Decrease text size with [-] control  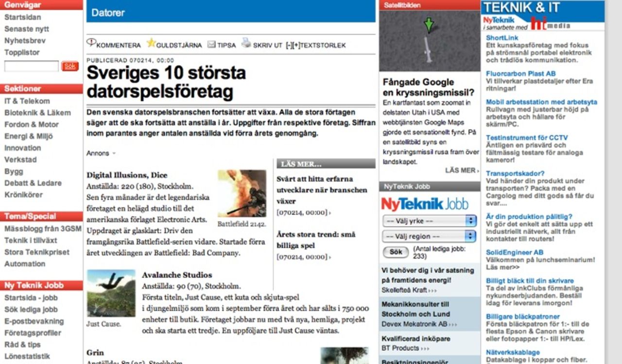point(289,45)
